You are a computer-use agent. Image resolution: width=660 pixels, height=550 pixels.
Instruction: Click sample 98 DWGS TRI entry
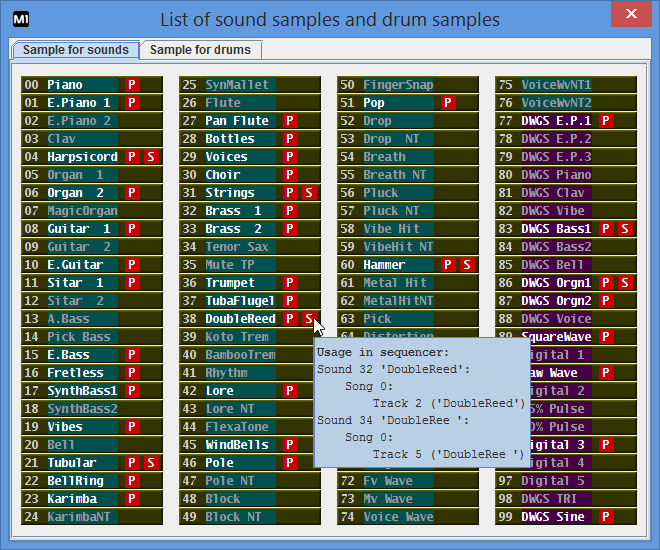[x=566, y=499]
